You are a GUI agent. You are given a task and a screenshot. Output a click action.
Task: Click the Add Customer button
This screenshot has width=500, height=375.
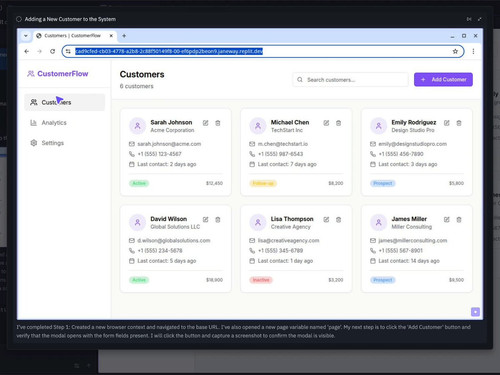(x=443, y=79)
